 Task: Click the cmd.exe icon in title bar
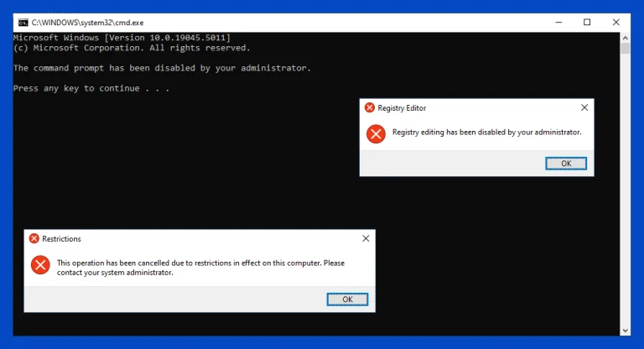point(22,22)
